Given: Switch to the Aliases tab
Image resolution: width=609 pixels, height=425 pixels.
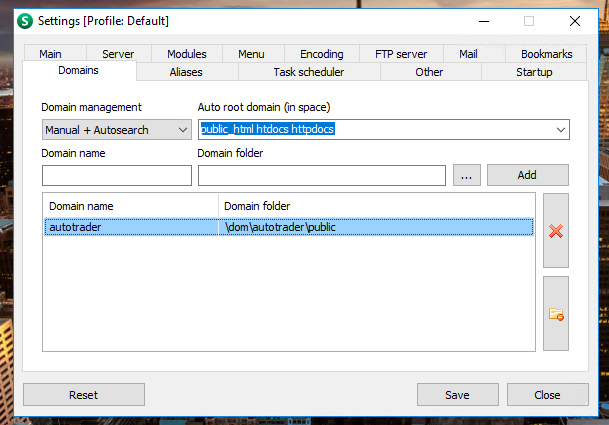Looking at the screenshot, I should (x=185, y=72).
